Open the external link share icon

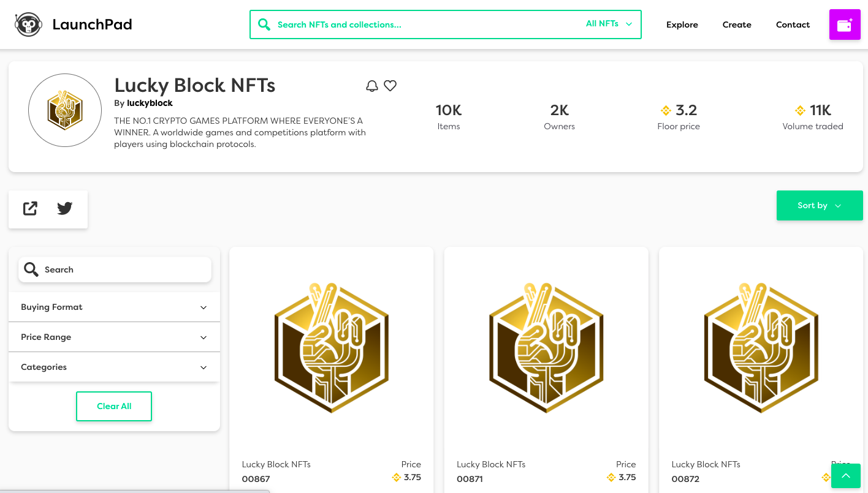click(x=30, y=208)
